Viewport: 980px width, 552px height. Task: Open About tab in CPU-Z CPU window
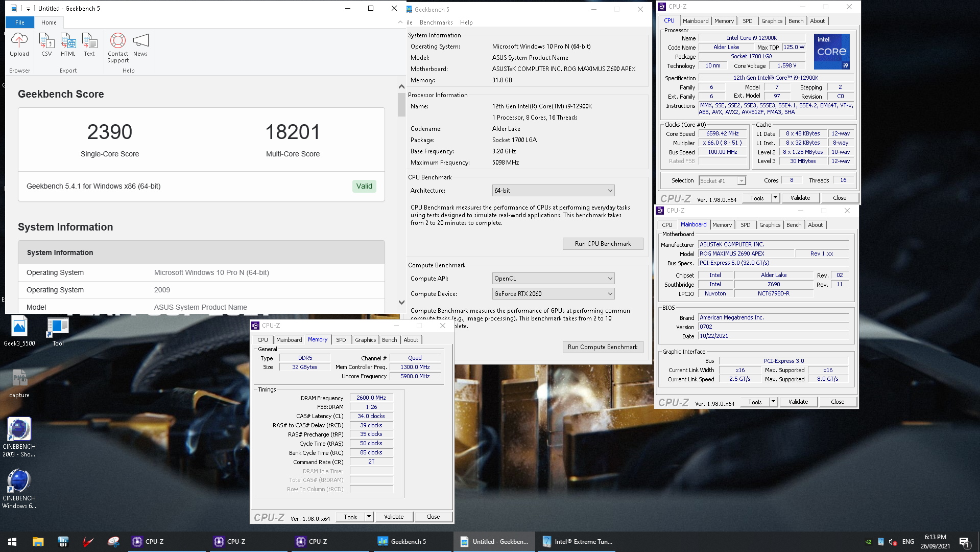(x=818, y=21)
